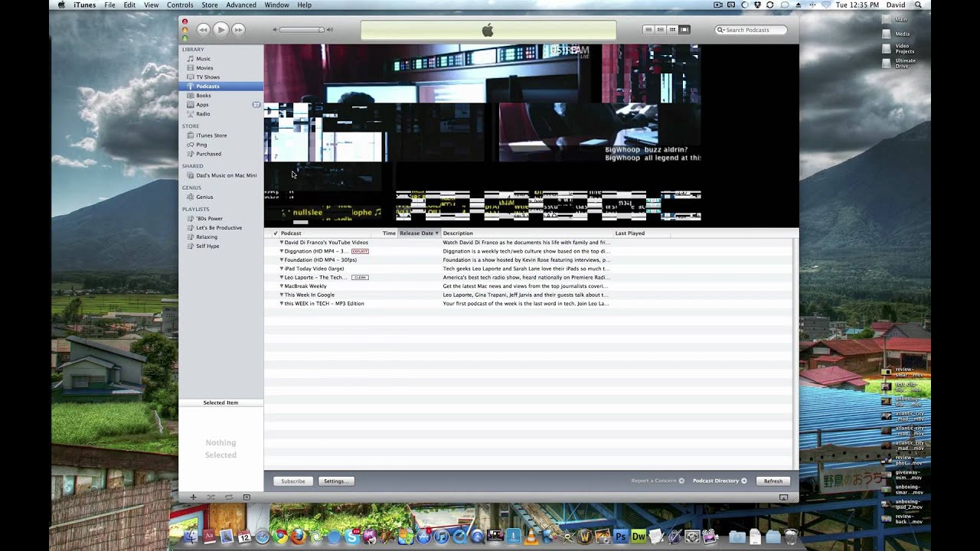The image size is (980, 551).
Task: Open Spotlight search in menu bar
Action: pos(918,5)
